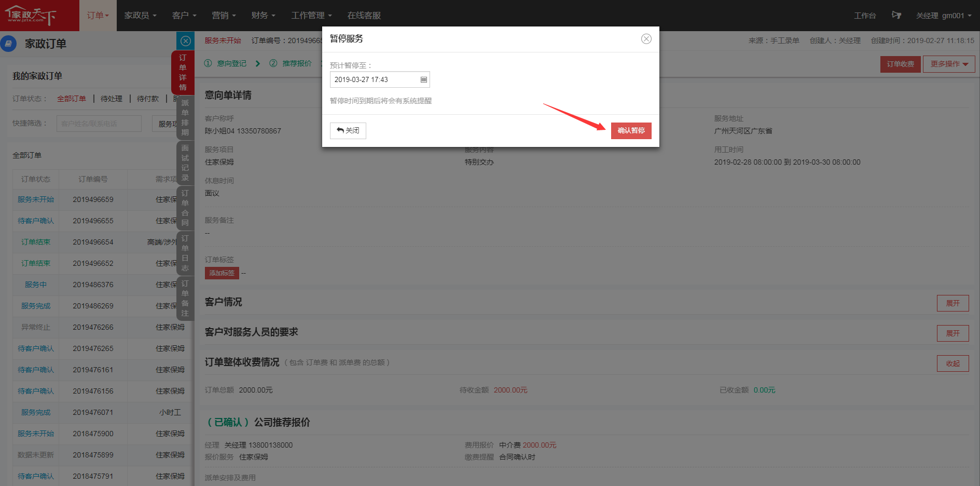Click order number 2019476266

[x=93, y=327]
